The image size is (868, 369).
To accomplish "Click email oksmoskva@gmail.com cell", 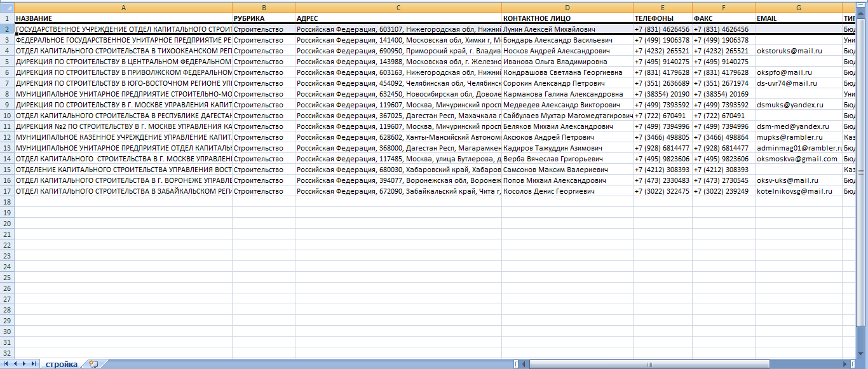I will pyautogui.click(x=798, y=159).
